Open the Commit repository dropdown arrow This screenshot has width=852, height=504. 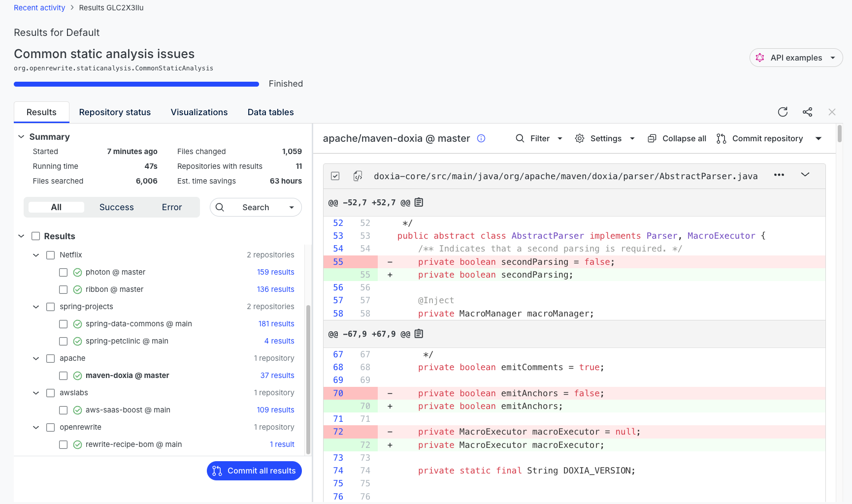coord(819,138)
